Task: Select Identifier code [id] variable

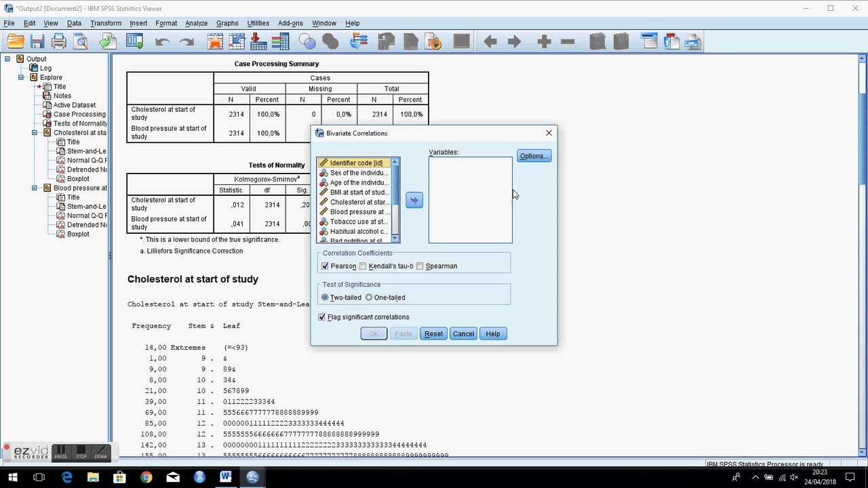Action: 354,163
